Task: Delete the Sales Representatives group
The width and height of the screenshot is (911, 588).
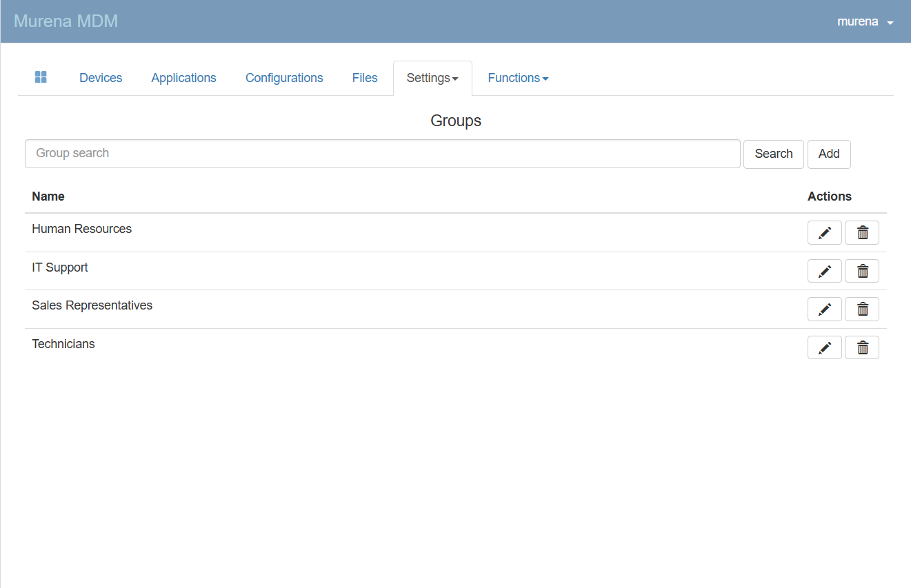Action: point(862,310)
